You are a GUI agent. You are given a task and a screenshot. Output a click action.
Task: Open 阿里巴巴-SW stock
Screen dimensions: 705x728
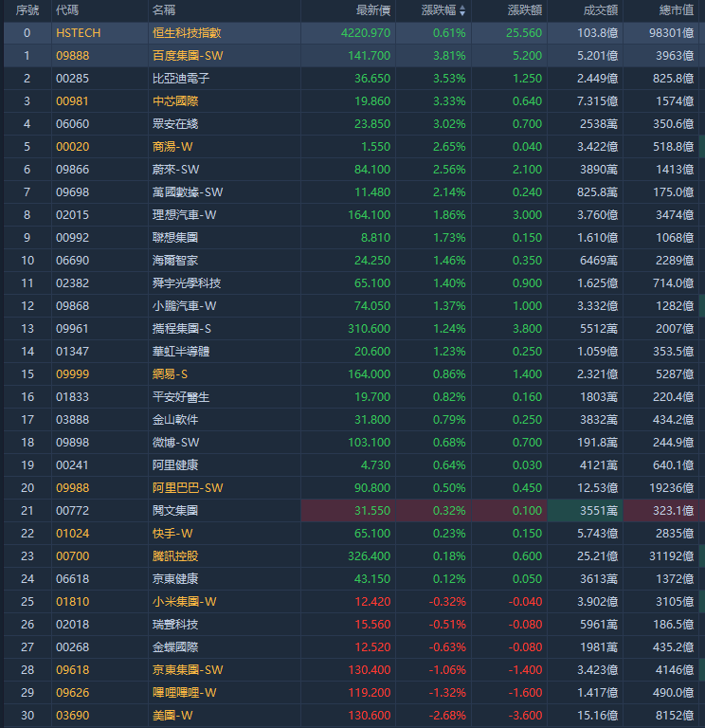coord(188,488)
